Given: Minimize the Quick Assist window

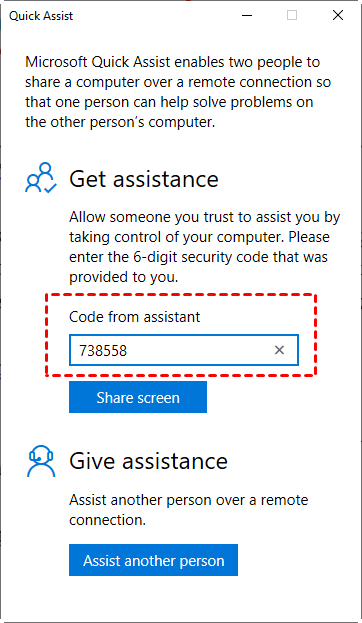Looking at the screenshot, I should click(247, 15).
